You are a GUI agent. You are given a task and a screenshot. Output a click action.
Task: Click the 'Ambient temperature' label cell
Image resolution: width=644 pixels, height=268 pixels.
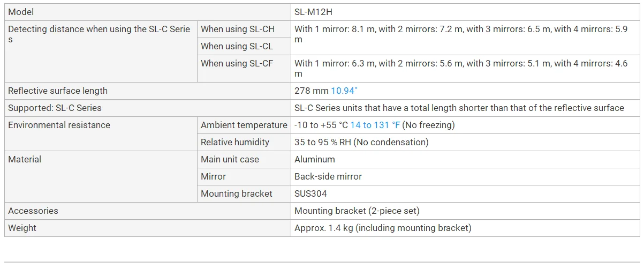(244, 125)
